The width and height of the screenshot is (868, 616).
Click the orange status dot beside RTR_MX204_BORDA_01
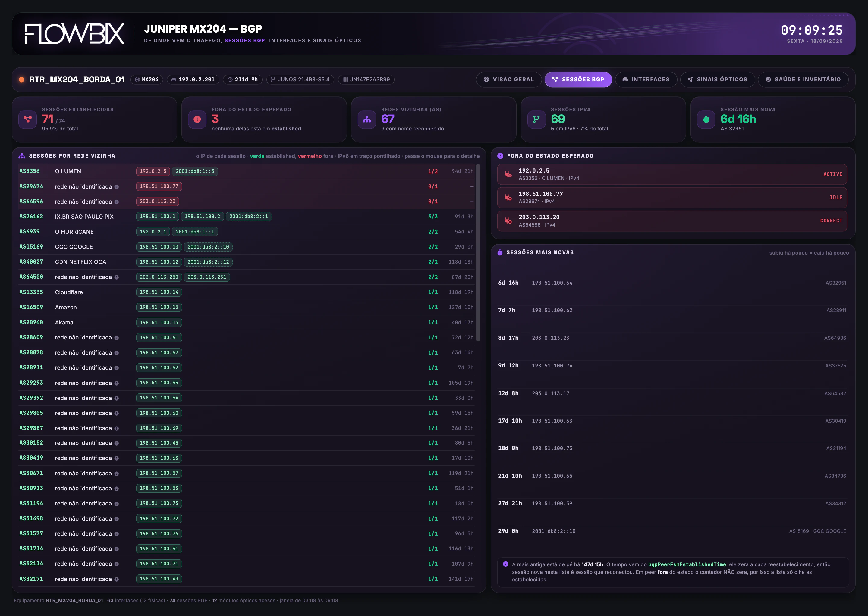click(22, 80)
